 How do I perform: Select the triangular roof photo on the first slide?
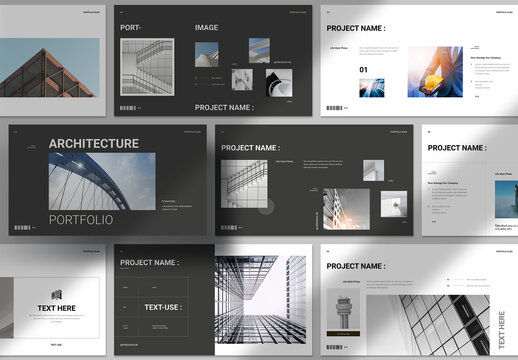50,68
